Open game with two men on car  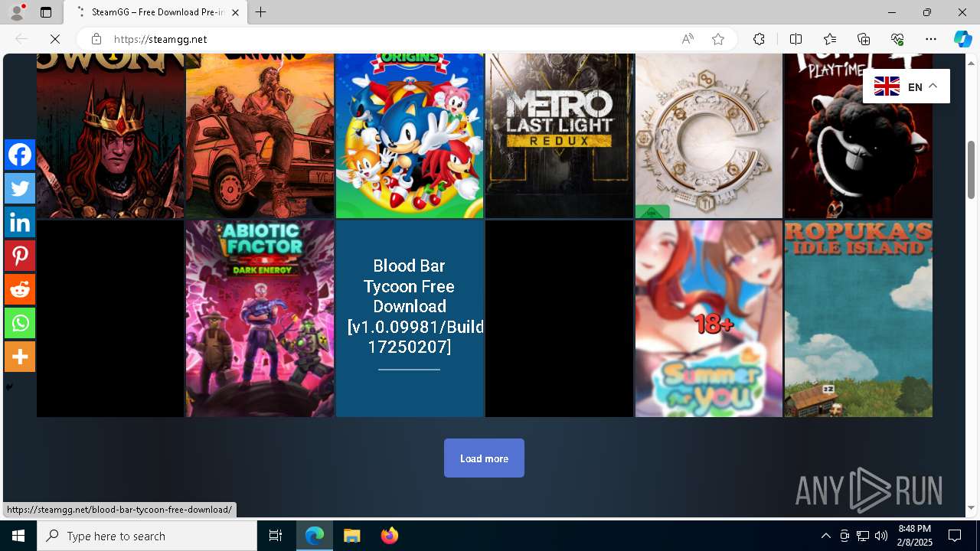click(260, 135)
